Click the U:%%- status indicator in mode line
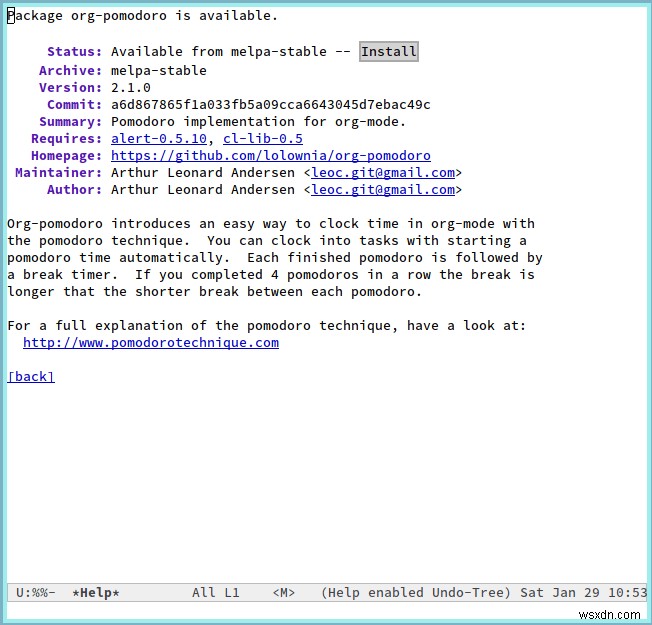652x625 pixels. (x=35, y=593)
